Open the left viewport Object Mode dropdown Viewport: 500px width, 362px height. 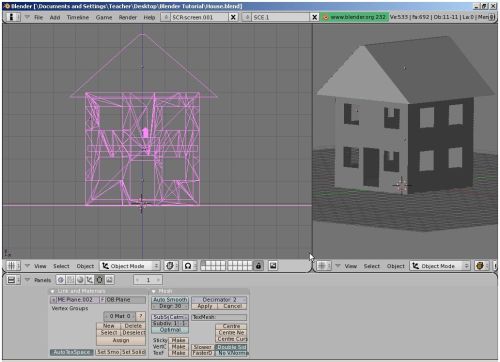pyautogui.click(x=130, y=266)
